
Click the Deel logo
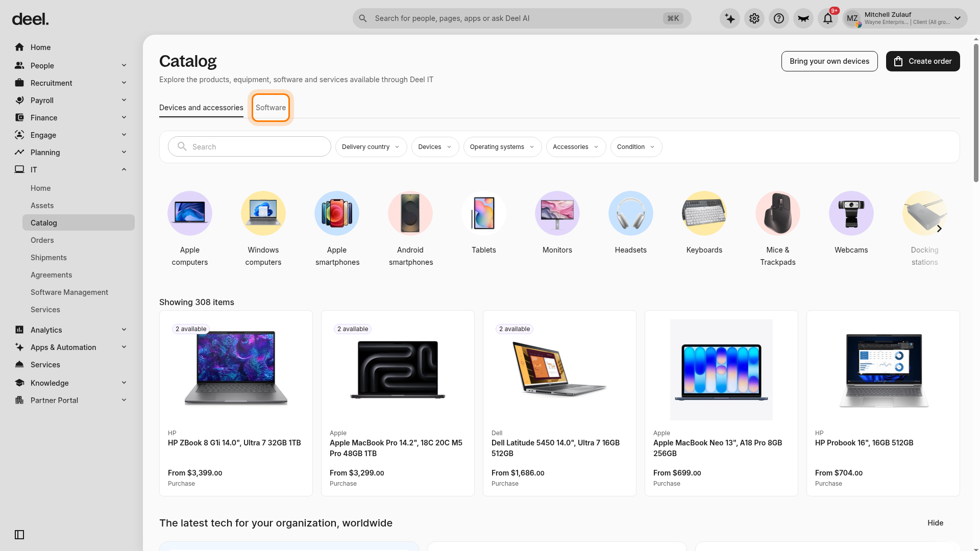click(x=30, y=19)
